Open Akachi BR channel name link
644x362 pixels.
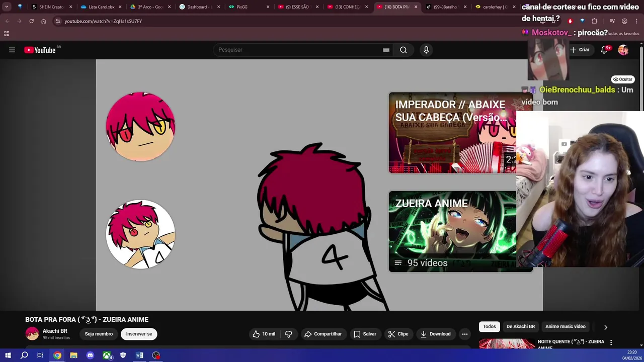tap(55, 331)
